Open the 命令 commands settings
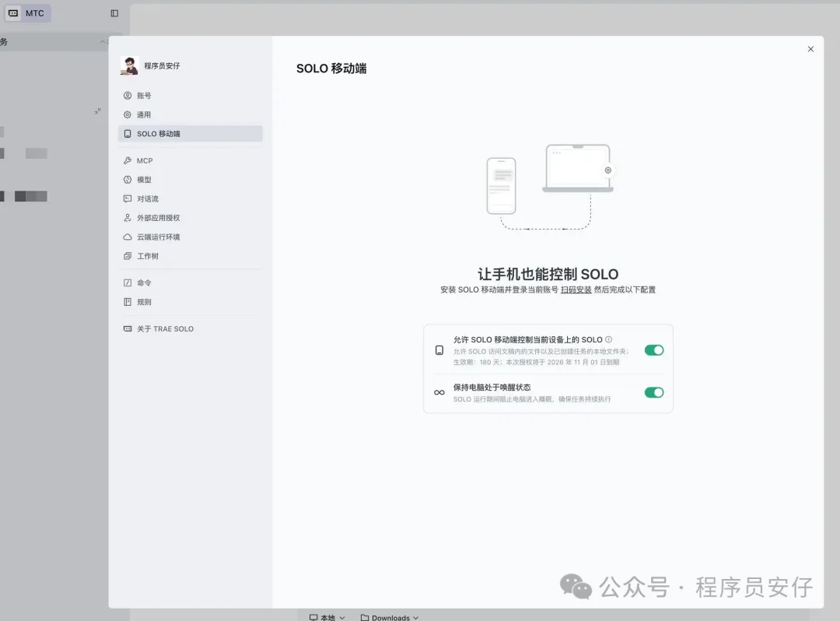The width and height of the screenshot is (840, 621). click(x=191, y=283)
